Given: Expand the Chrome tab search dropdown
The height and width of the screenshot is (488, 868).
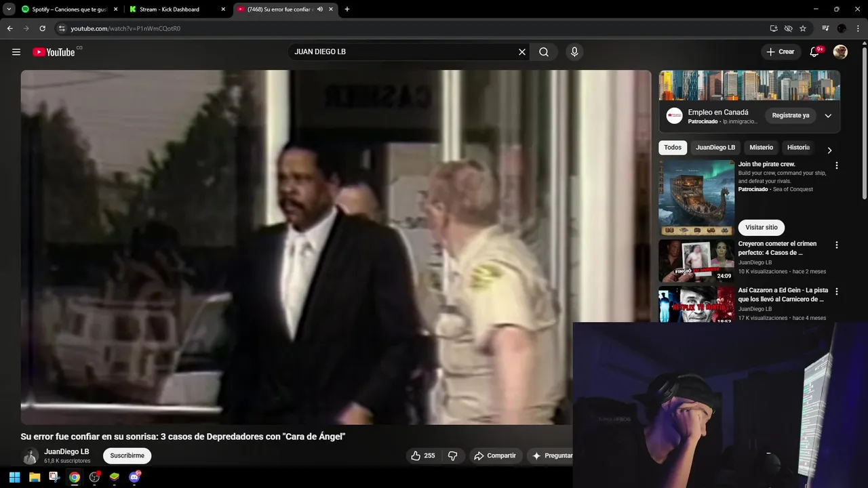Looking at the screenshot, I should pos(9,9).
